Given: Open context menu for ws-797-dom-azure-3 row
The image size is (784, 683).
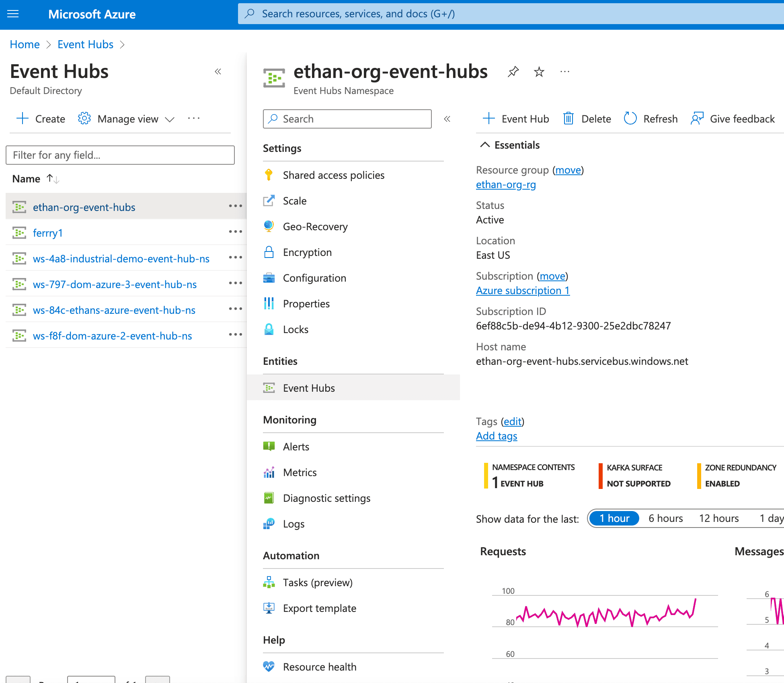Looking at the screenshot, I should (236, 283).
